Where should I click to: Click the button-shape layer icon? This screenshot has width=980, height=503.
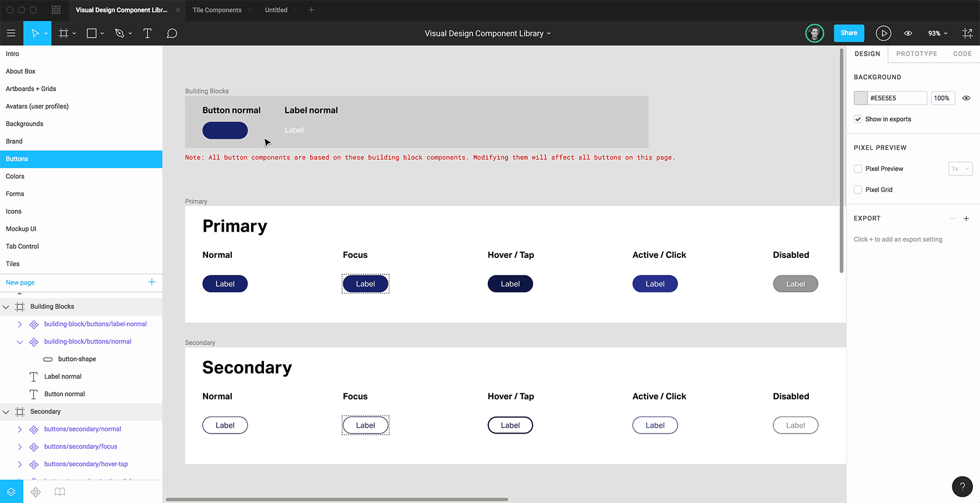click(x=48, y=359)
